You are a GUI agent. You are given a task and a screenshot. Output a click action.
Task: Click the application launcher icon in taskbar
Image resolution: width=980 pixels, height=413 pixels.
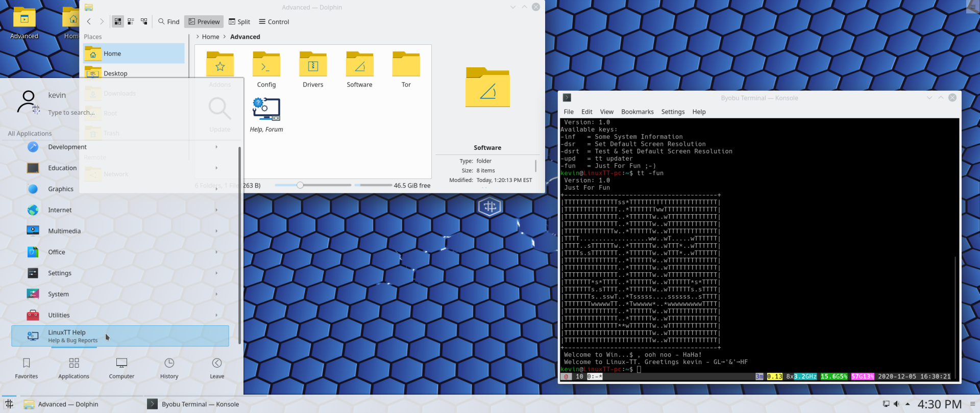pos(9,404)
